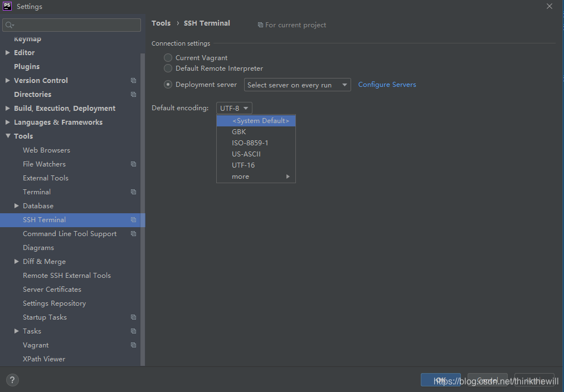Expand Languages & Frameworks section arrow

click(x=8, y=122)
